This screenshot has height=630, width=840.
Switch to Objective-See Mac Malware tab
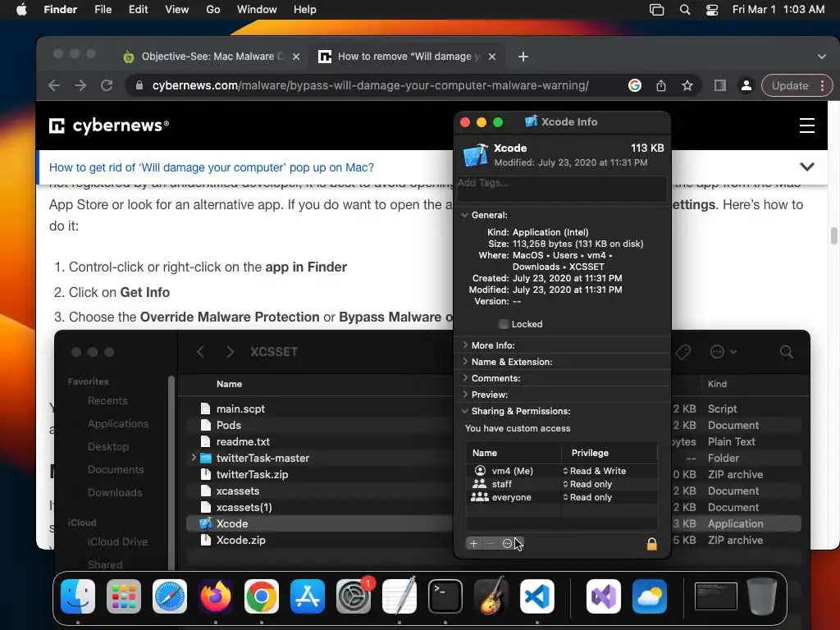pyautogui.click(x=211, y=57)
